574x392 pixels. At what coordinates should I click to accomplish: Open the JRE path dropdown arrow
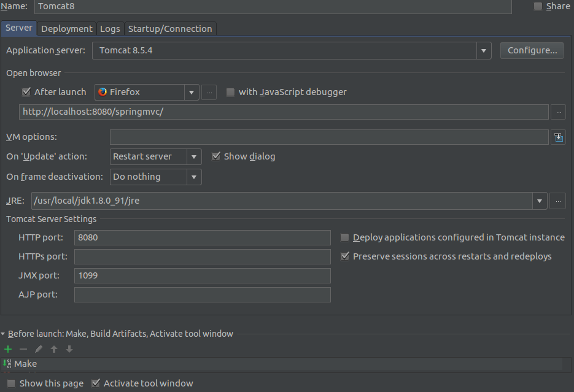[540, 201]
